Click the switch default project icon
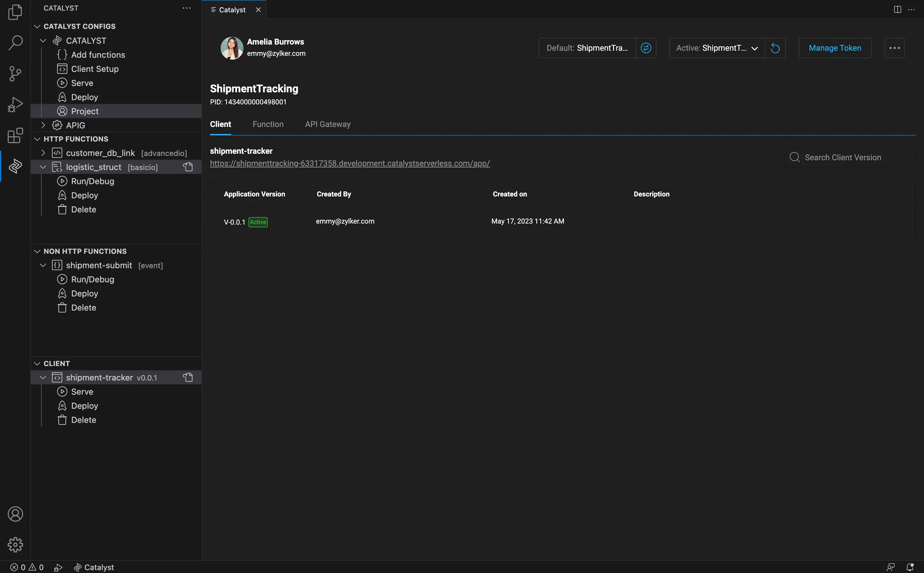This screenshot has height=573, width=924. [x=646, y=48]
